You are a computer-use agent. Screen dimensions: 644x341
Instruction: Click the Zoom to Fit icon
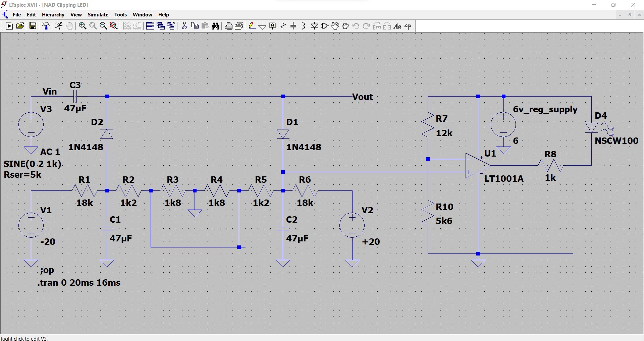point(114,26)
